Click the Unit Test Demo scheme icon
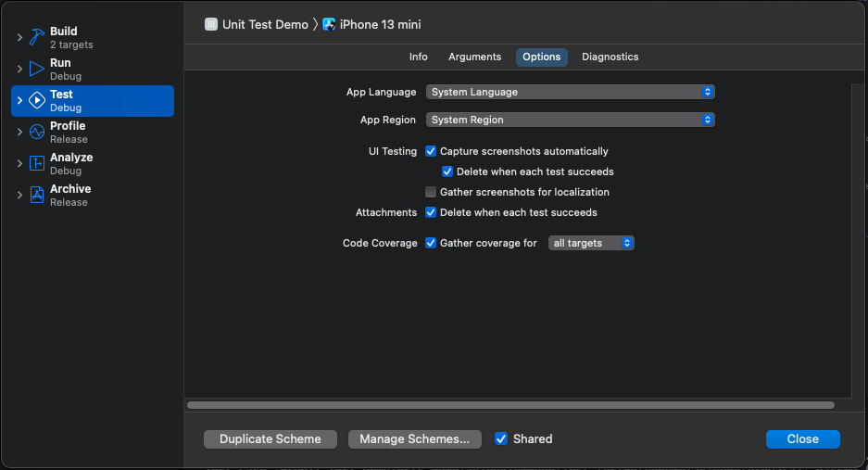Screen dimensions: 868x470 [x=211, y=24]
